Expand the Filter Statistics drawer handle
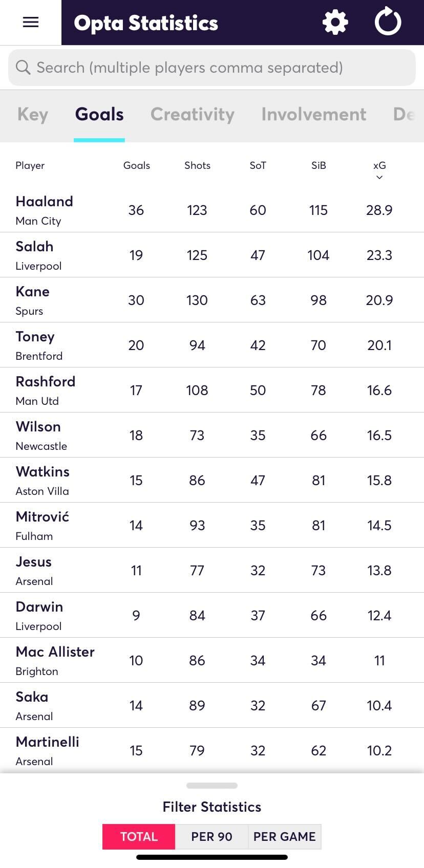Screen dimensions: 424x868 [212, 786]
